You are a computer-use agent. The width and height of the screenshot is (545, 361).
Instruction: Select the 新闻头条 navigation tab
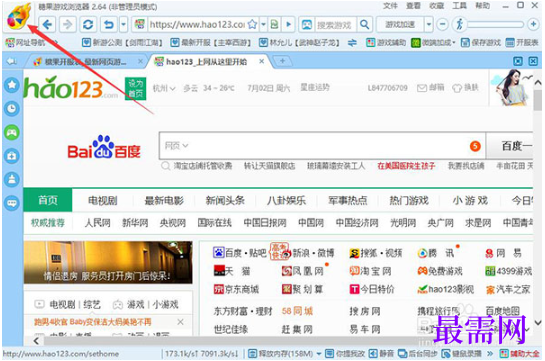point(225,200)
